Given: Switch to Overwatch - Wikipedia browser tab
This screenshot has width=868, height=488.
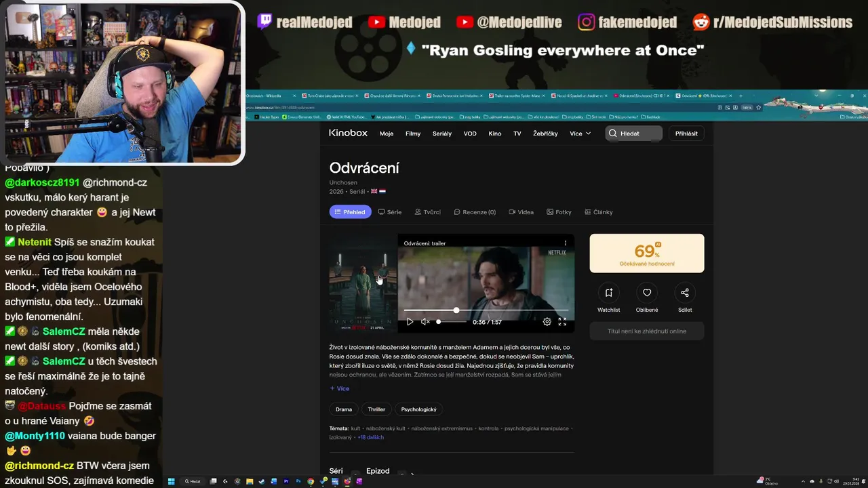Looking at the screenshot, I should point(270,96).
